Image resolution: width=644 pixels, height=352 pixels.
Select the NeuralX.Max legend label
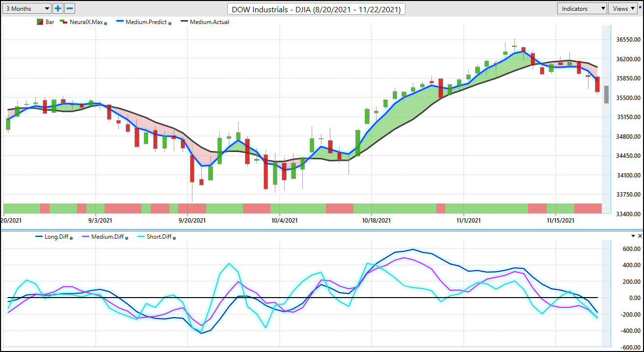tap(86, 22)
